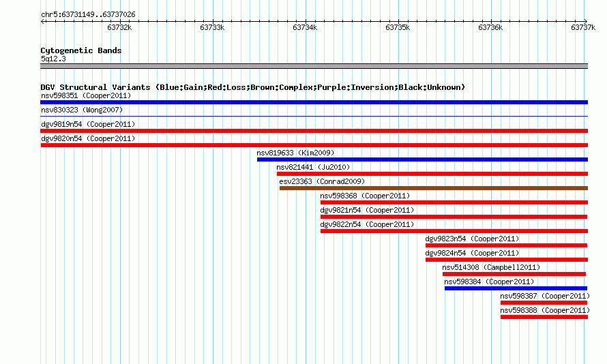Select the nsv598387 red loss bar

coord(544,303)
